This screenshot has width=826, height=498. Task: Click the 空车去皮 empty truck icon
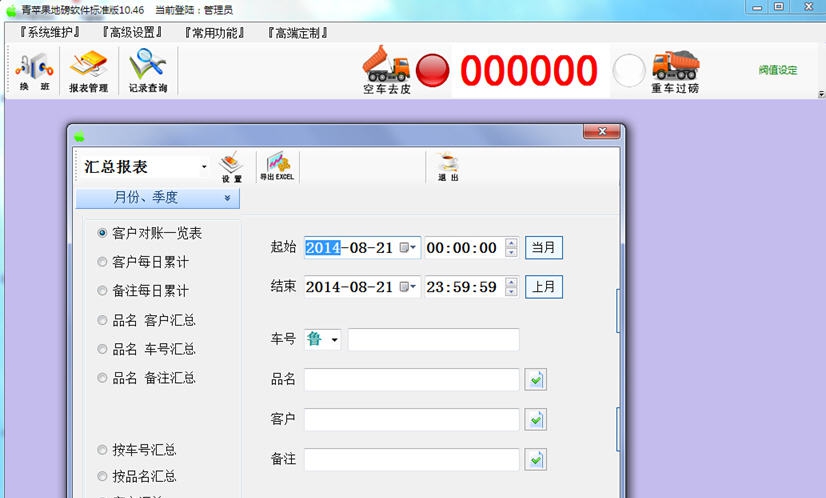pyautogui.click(x=386, y=71)
